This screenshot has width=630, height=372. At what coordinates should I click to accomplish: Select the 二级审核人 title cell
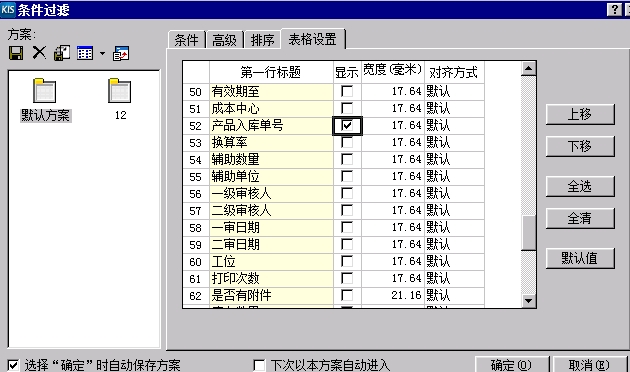[271, 211]
